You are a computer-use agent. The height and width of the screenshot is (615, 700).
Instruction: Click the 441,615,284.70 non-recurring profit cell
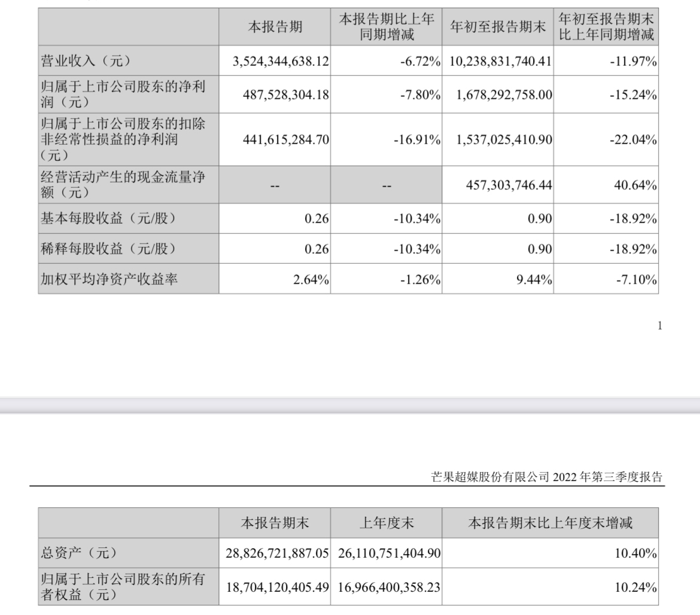[286, 140]
